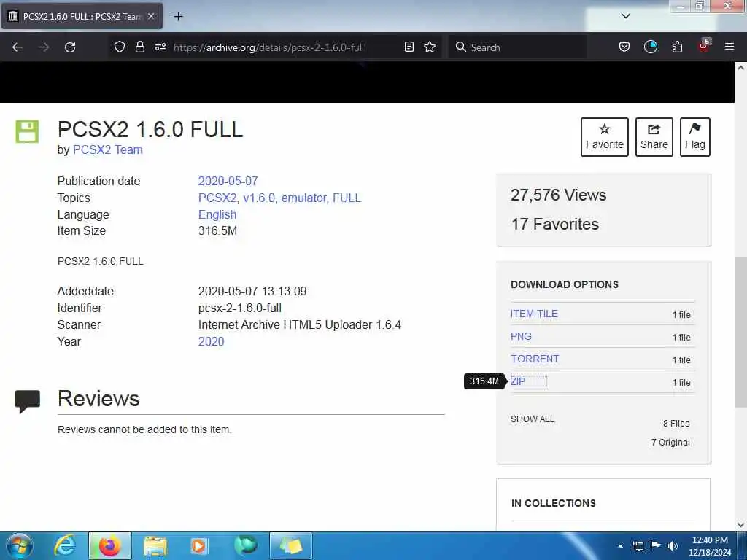Flag this item with Flag button
Viewport: 747px width, 560px height.
[x=694, y=137]
